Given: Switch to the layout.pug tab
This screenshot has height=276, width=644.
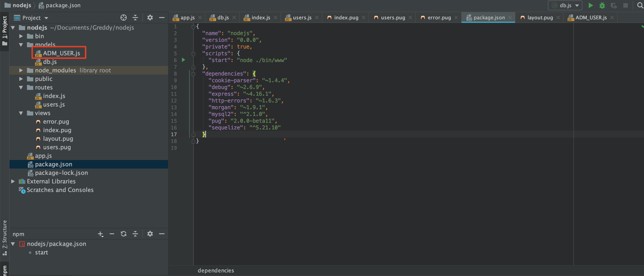Looking at the screenshot, I should (x=540, y=18).
